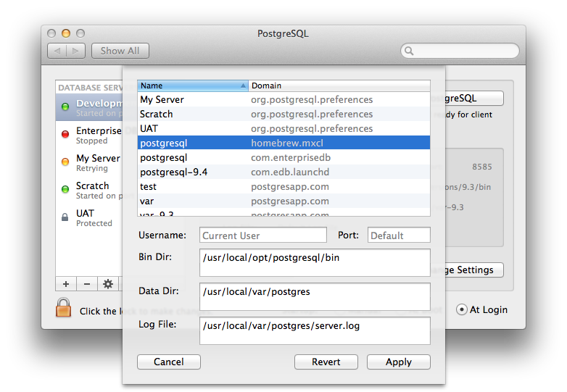Select the At Login radio button
The height and width of the screenshot is (392, 567).
[x=461, y=309]
